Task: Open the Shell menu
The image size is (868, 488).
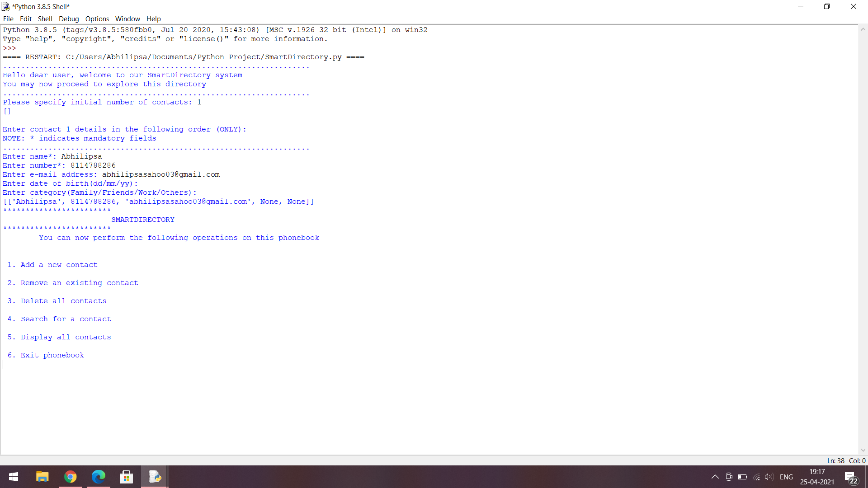Action: (45, 19)
